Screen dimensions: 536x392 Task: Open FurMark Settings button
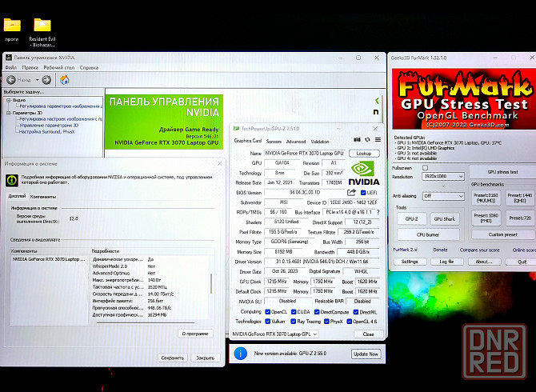click(x=410, y=262)
